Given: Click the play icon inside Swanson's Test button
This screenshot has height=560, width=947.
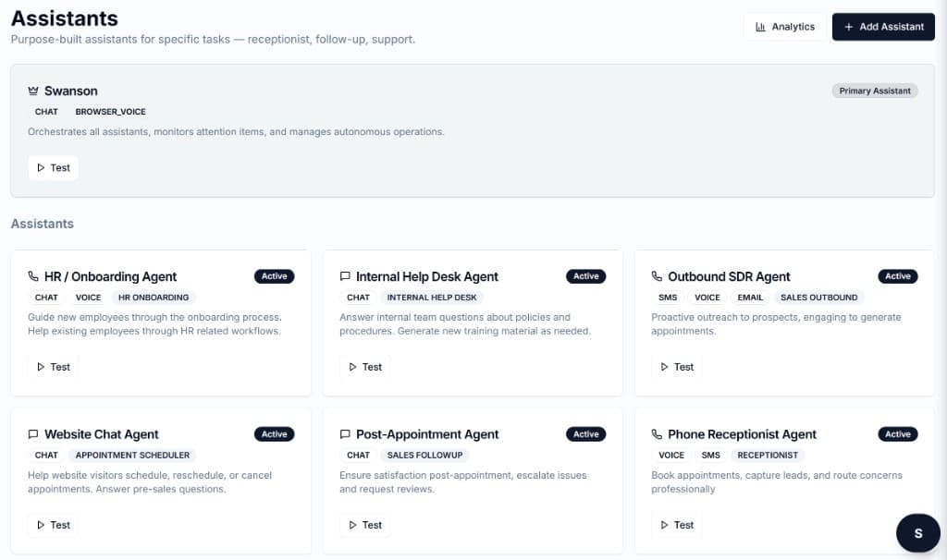Looking at the screenshot, I should tap(43, 167).
